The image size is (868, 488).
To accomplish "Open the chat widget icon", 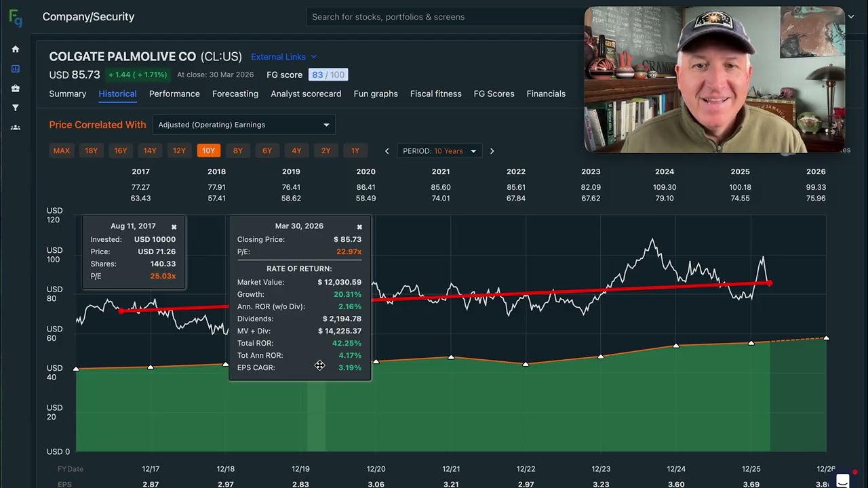I will pyautogui.click(x=843, y=481).
